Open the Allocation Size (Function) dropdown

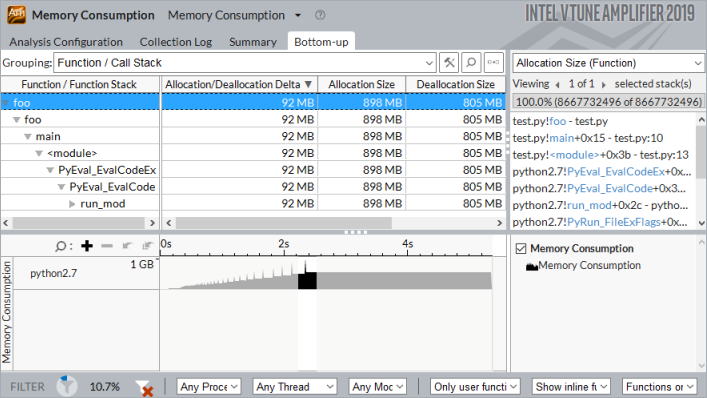tap(608, 63)
